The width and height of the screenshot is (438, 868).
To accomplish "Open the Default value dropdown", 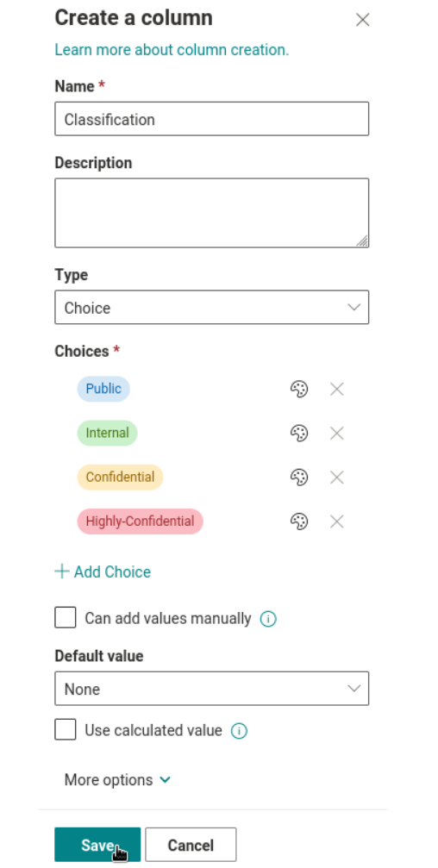I will [211, 689].
